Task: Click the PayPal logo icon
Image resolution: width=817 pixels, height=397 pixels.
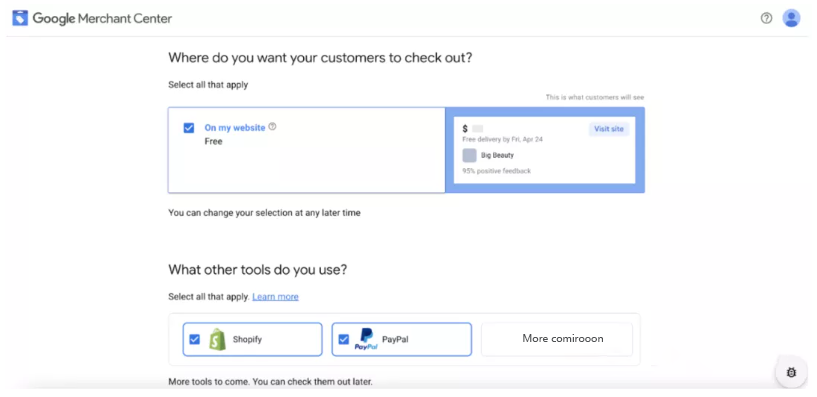Action: point(366,339)
